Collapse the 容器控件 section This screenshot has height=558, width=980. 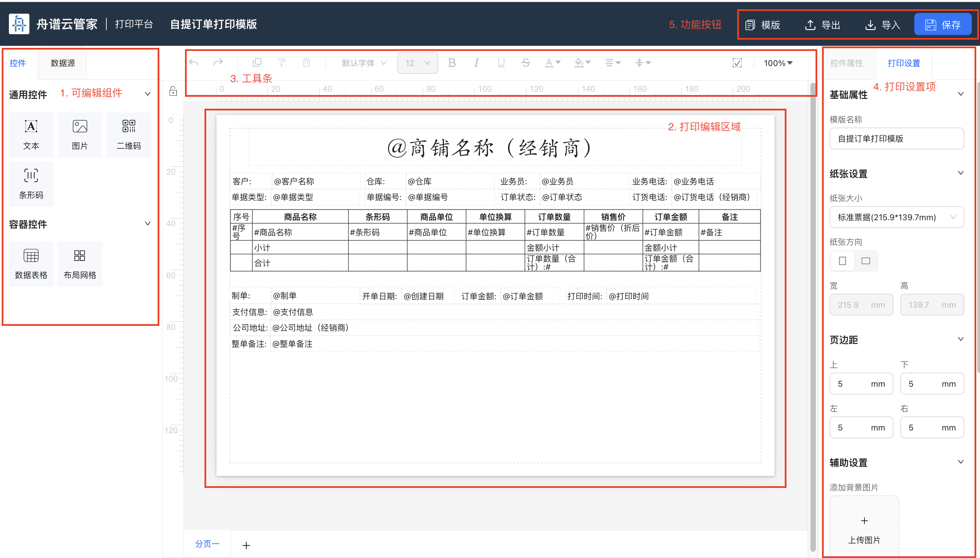[x=148, y=223]
